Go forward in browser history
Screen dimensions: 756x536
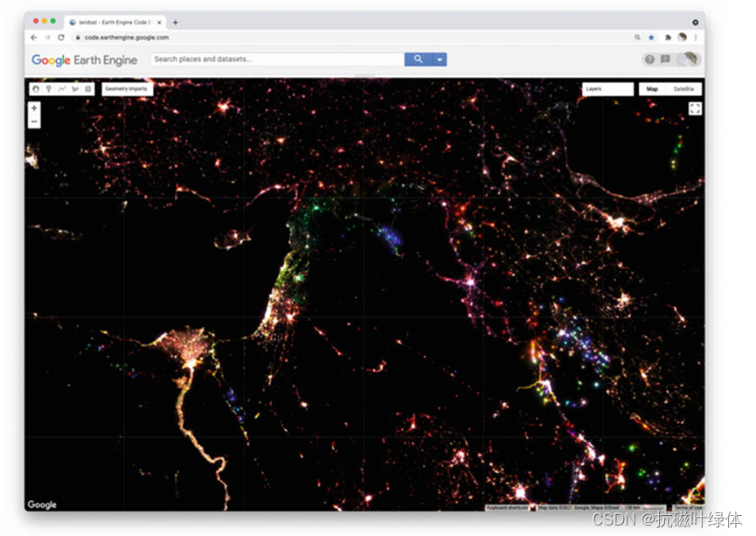[x=47, y=37]
